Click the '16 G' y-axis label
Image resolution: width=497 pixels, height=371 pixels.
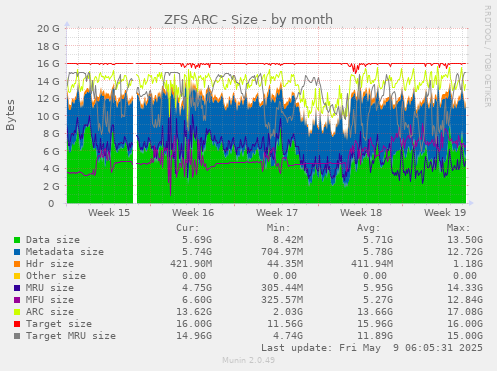48,64
